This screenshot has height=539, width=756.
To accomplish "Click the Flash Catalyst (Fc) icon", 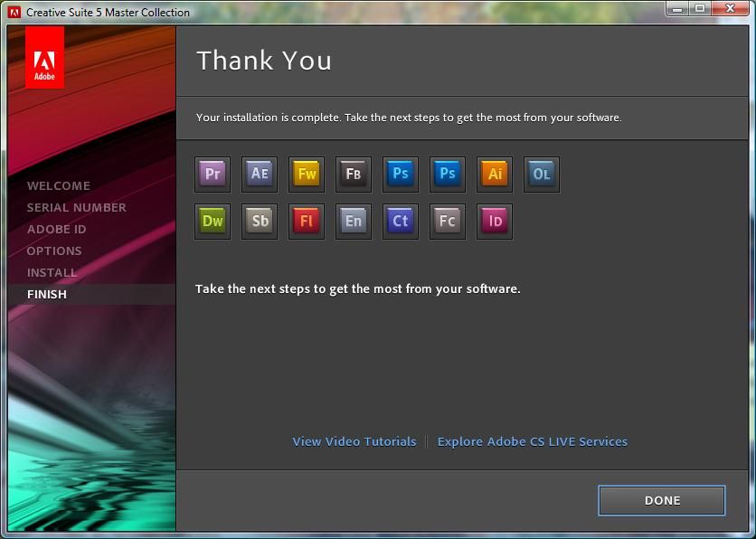I will [x=448, y=222].
